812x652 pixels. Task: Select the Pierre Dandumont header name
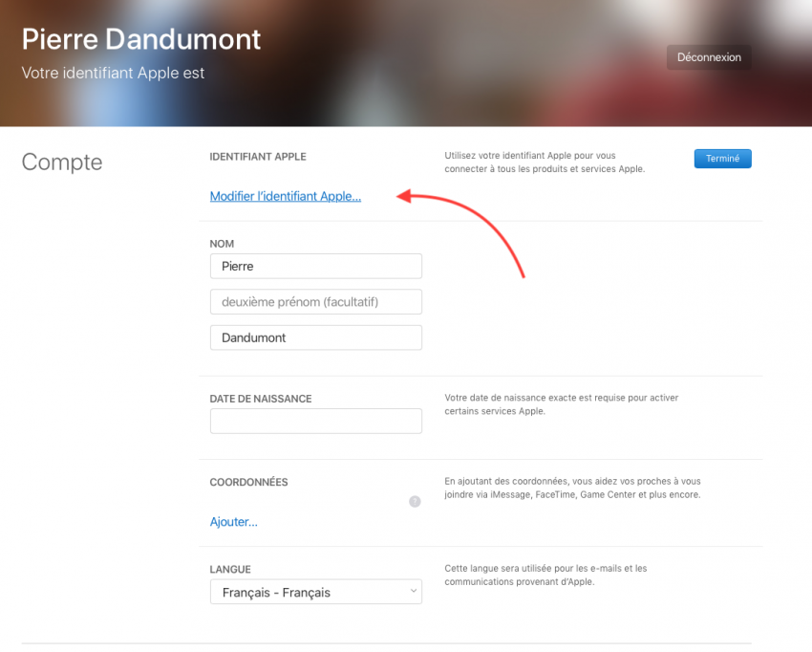click(141, 39)
